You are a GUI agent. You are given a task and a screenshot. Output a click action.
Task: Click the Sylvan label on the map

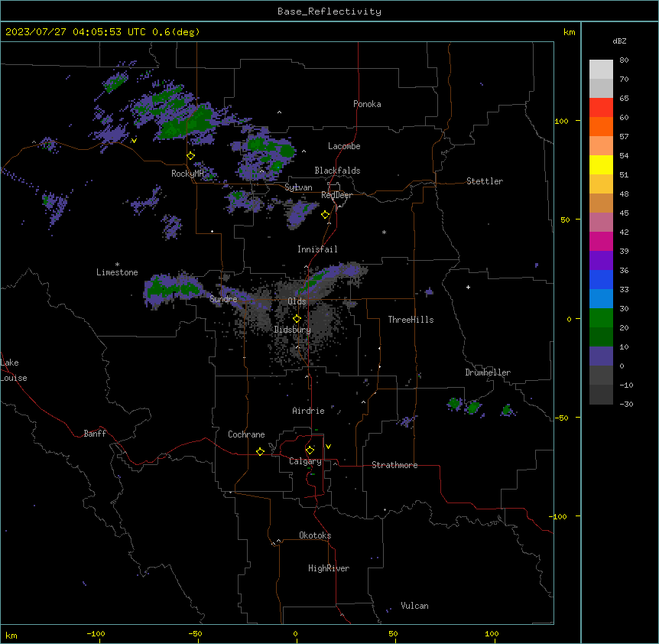298,187
